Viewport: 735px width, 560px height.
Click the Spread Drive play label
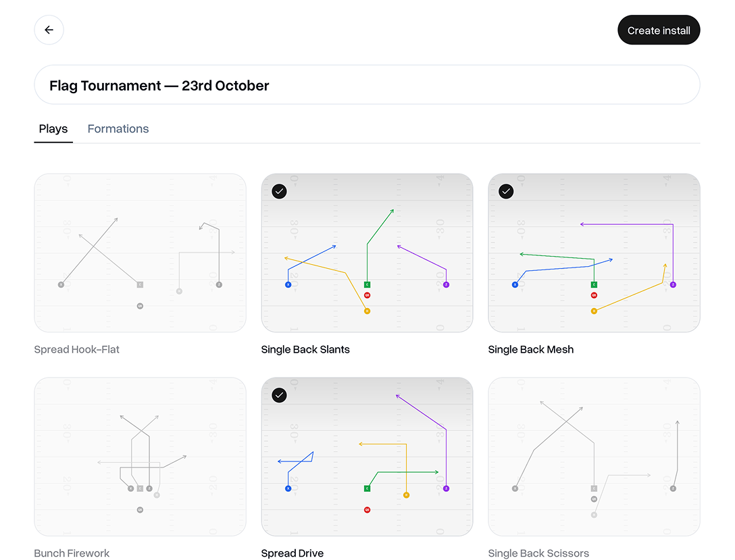point(293,553)
